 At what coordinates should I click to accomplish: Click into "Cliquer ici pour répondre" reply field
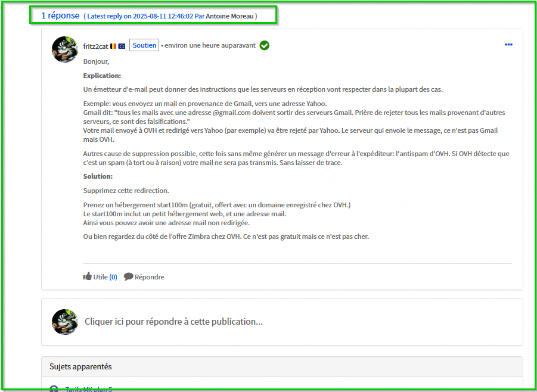coord(173,322)
